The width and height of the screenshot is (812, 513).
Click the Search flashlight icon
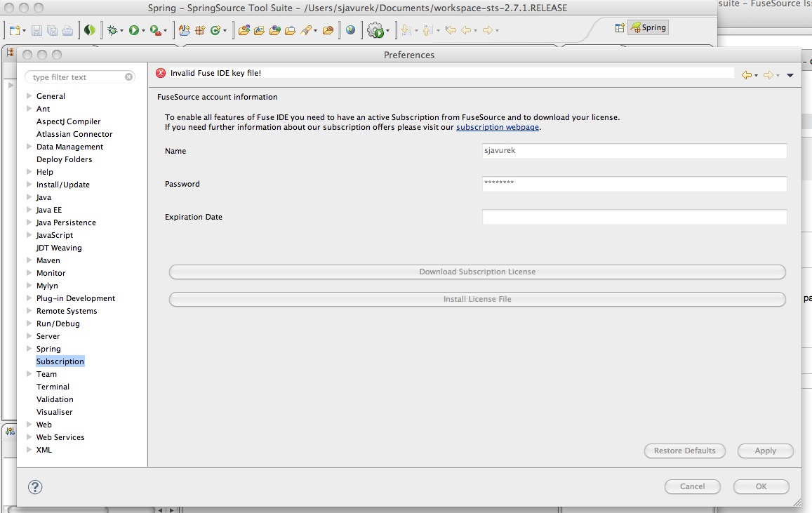tap(306, 31)
